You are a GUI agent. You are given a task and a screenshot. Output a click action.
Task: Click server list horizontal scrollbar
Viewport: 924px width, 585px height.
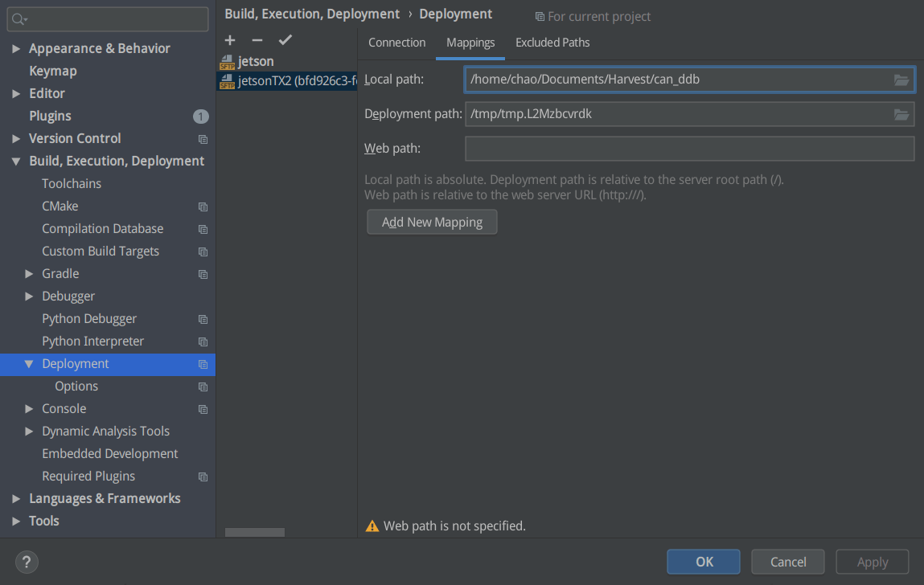255,533
